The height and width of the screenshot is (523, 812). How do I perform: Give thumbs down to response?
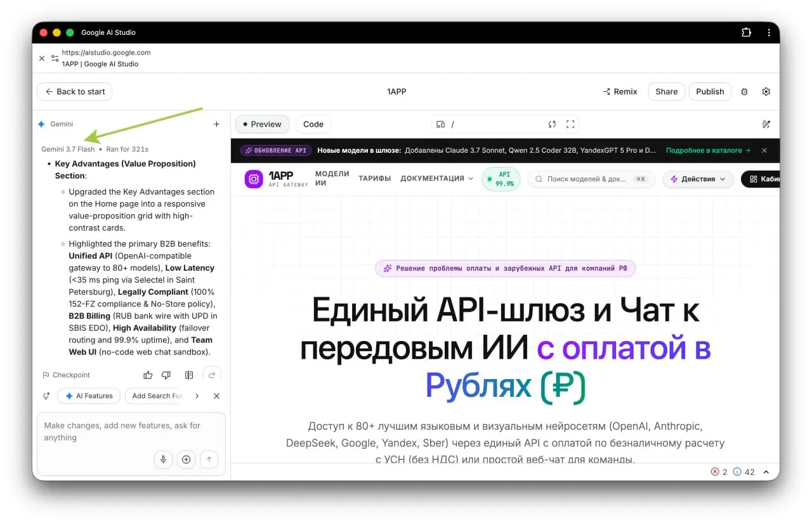166,375
